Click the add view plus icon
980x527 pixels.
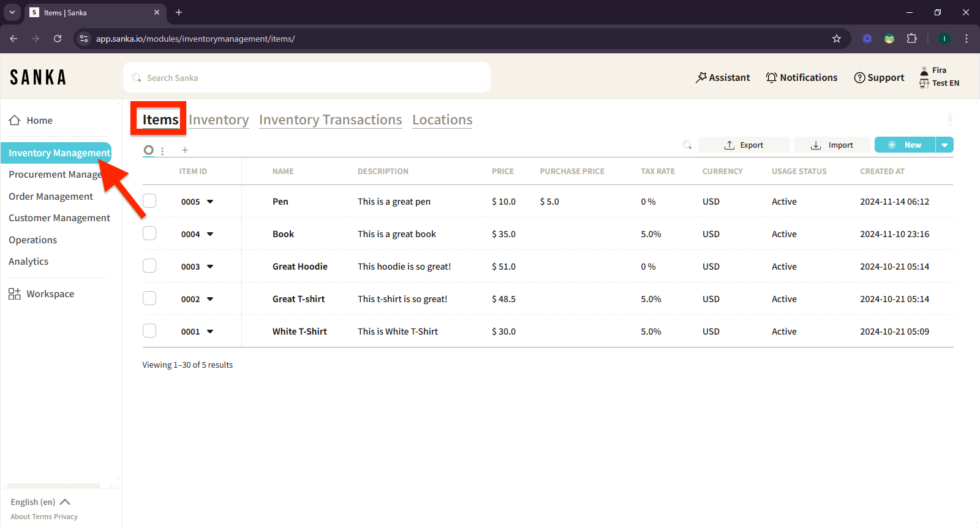coord(185,150)
